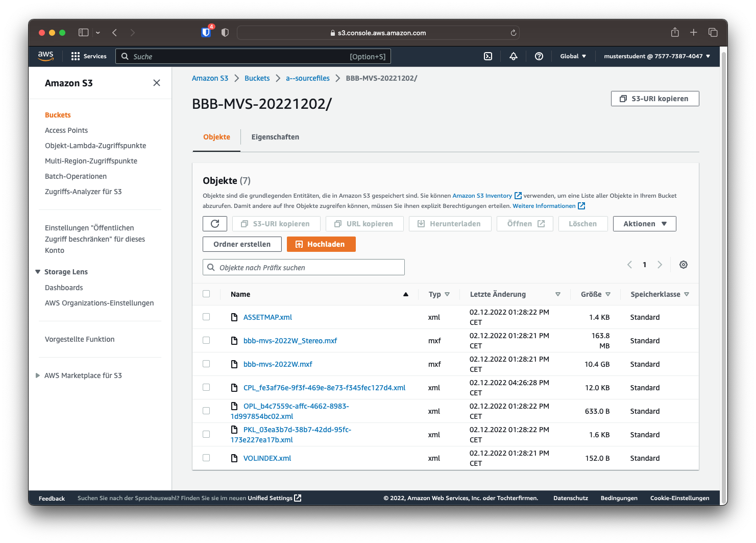Go to a--sourcefiles breadcrumb

(308, 78)
